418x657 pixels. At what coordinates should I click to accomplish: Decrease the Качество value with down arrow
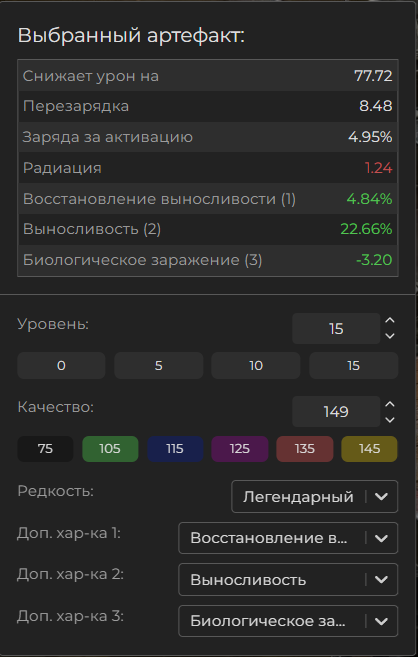click(390, 419)
